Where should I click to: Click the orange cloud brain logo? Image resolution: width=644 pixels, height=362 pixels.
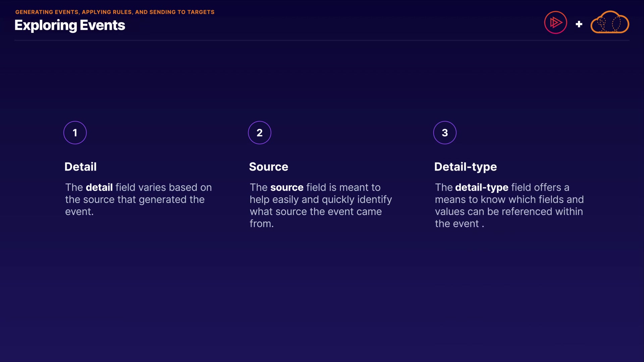(x=609, y=23)
